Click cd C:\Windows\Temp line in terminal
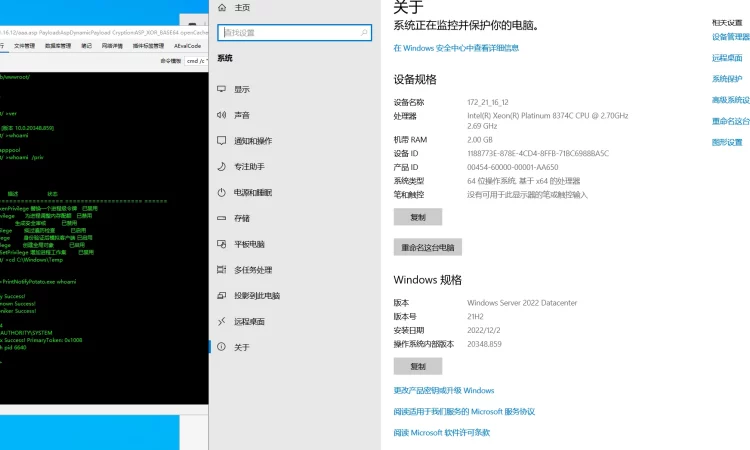 coord(33,260)
